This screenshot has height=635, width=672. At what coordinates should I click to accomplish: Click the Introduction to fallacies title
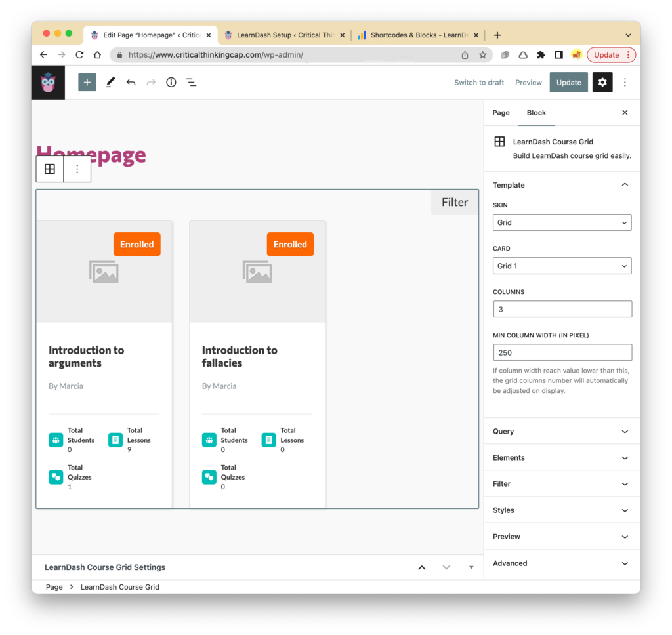point(240,356)
